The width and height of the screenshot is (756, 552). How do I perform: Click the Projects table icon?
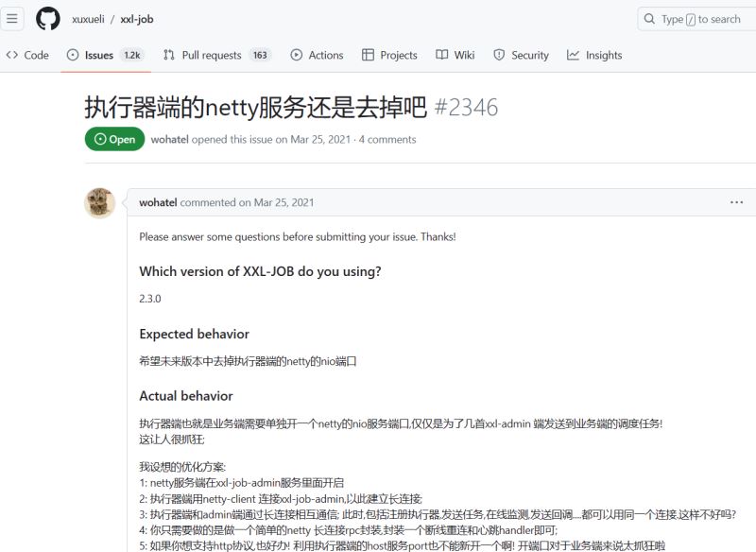tap(368, 55)
